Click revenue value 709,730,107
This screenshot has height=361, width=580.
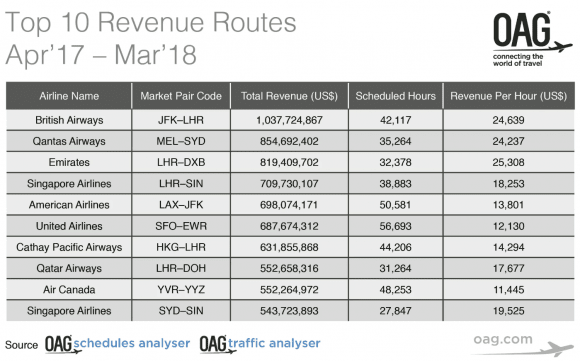coord(289,184)
